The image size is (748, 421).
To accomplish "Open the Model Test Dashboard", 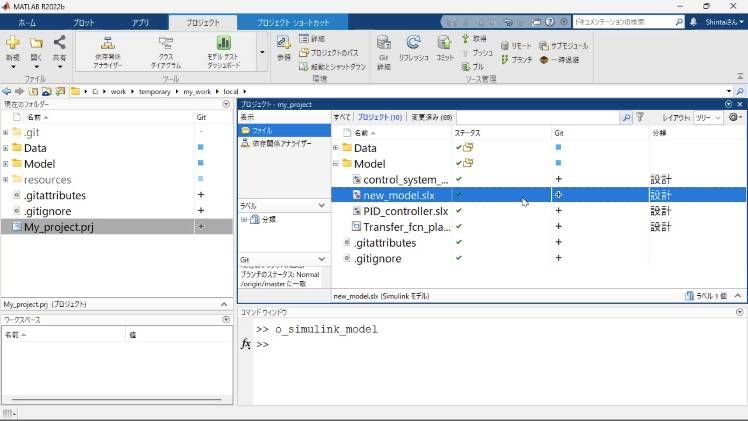I will (223, 50).
